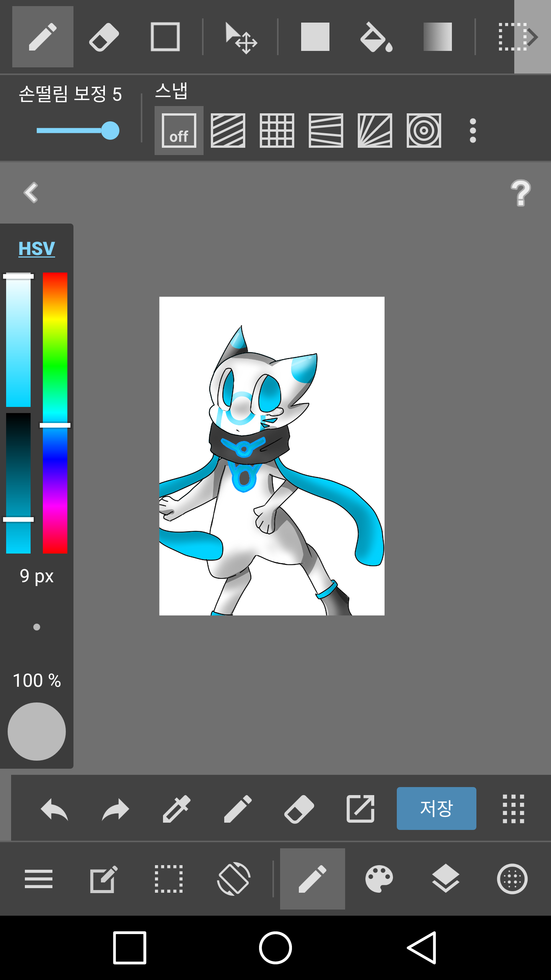Choose the gradient tool
The width and height of the screenshot is (551, 980).
tap(437, 37)
